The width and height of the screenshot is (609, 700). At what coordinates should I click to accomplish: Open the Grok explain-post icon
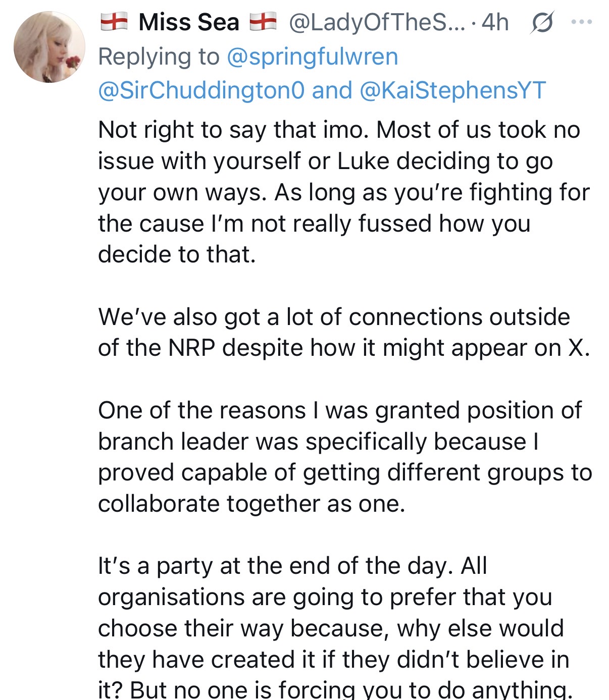[542, 23]
